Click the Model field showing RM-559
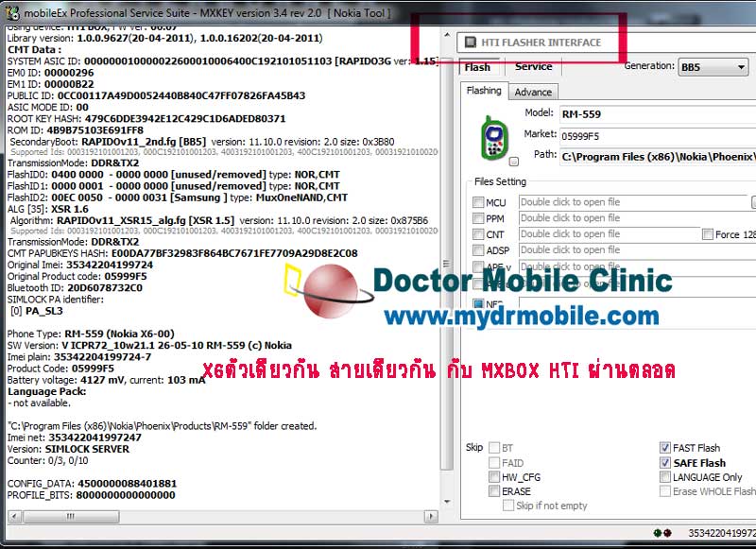756x549 pixels. click(x=658, y=114)
